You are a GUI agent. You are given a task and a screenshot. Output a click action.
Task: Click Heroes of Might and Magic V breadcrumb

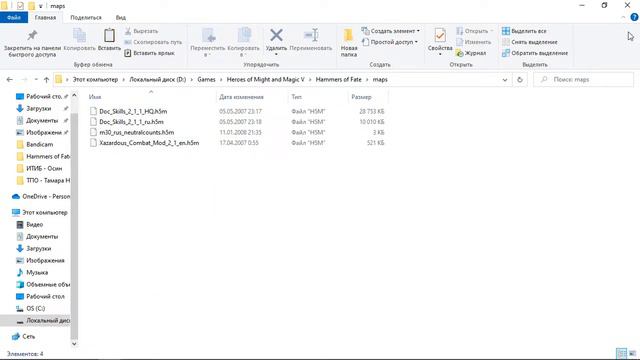click(265, 80)
